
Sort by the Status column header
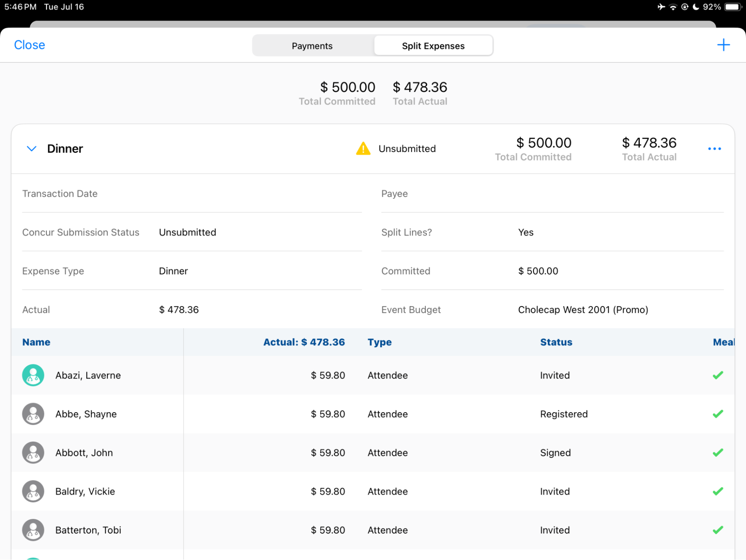tap(556, 342)
